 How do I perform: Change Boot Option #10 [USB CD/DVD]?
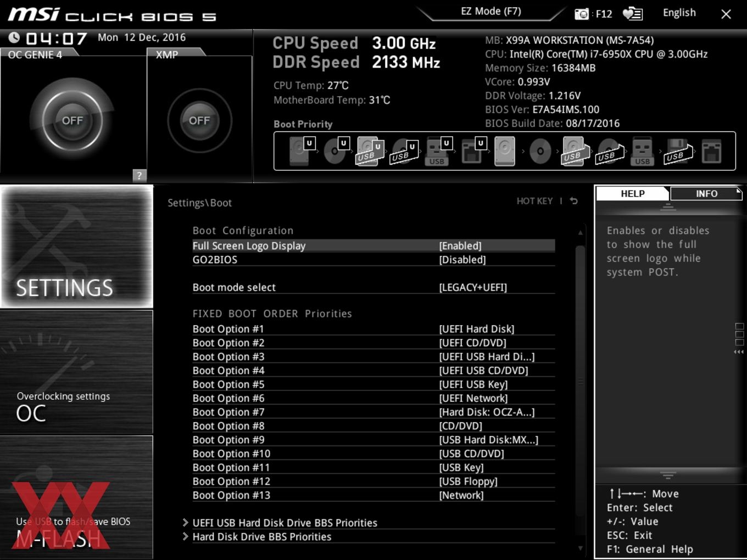(472, 453)
